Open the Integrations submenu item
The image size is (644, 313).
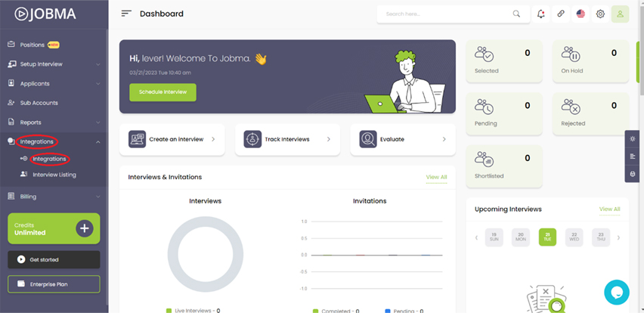click(x=49, y=159)
